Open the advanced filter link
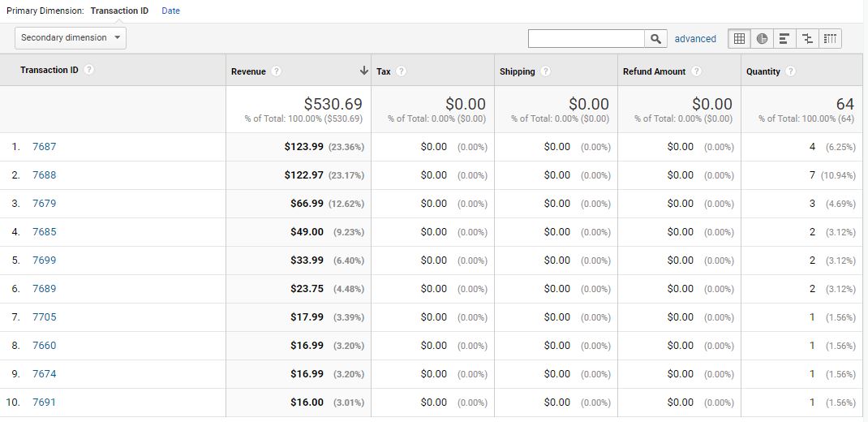Image resolution: width=868 pixels, height=422 pixels. 695,39
